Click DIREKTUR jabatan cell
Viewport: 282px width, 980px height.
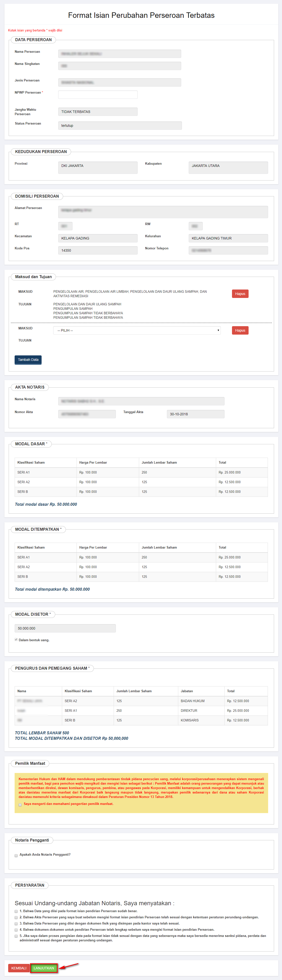point(189,710)
